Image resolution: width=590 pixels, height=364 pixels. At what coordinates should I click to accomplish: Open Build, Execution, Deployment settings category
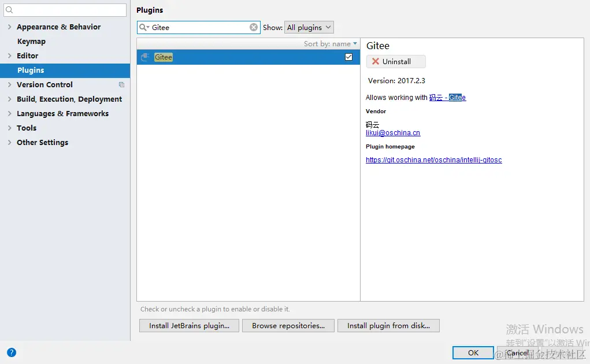pyautogui.click(x=69, y=99)
